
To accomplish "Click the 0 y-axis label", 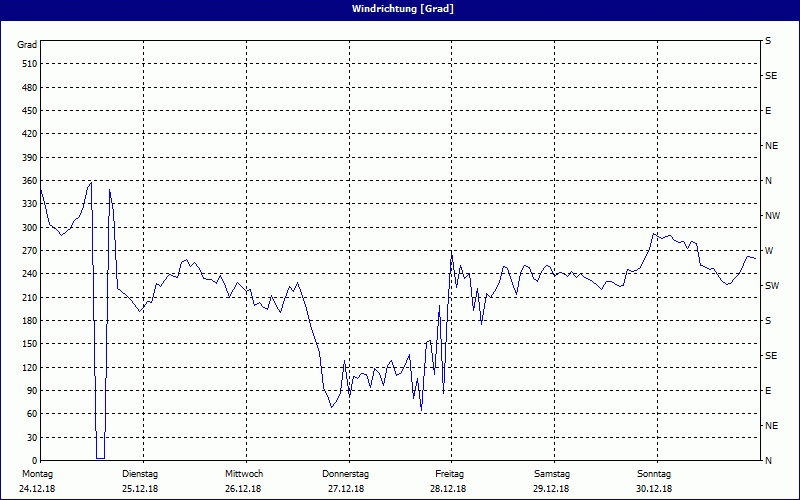I will click(34, 461).
